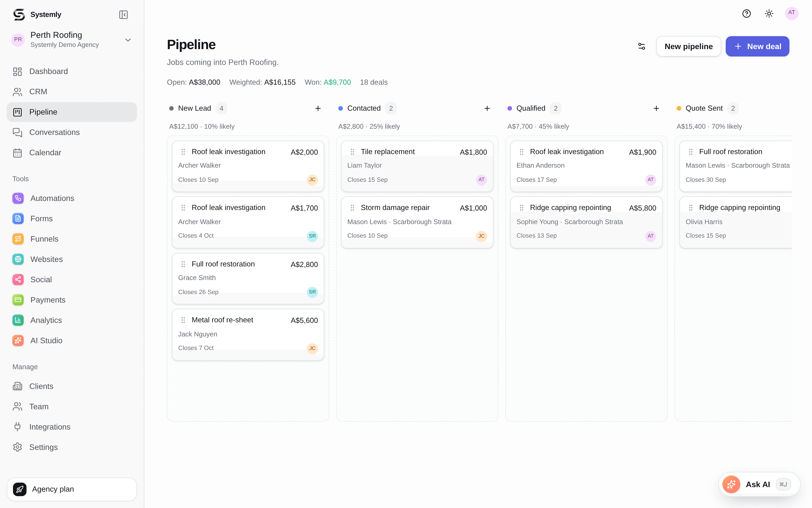
Task: Open the Settings gear item
Action: point(72,447)
